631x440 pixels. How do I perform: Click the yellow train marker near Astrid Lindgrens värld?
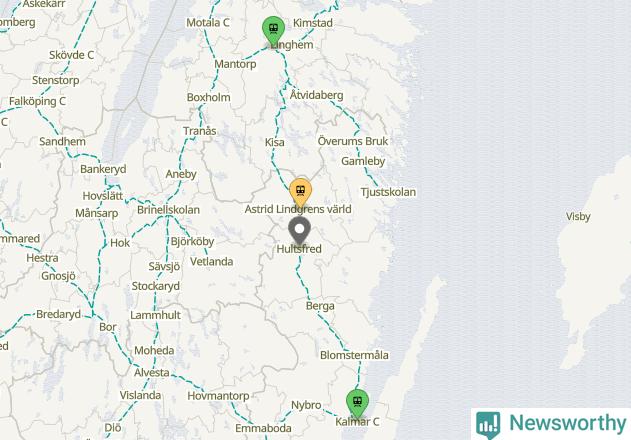pyautogui.click(x=300, y=192)
